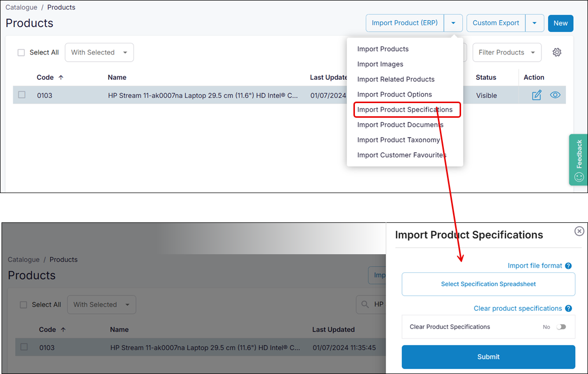Enable the Clear Product Specifications switch
This screenshot has width=588, height=374.
[x=561, y=327]
